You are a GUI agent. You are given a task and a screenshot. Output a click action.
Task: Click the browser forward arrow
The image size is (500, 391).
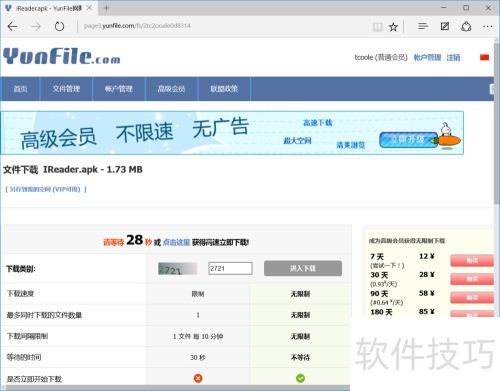click(36, 26)
